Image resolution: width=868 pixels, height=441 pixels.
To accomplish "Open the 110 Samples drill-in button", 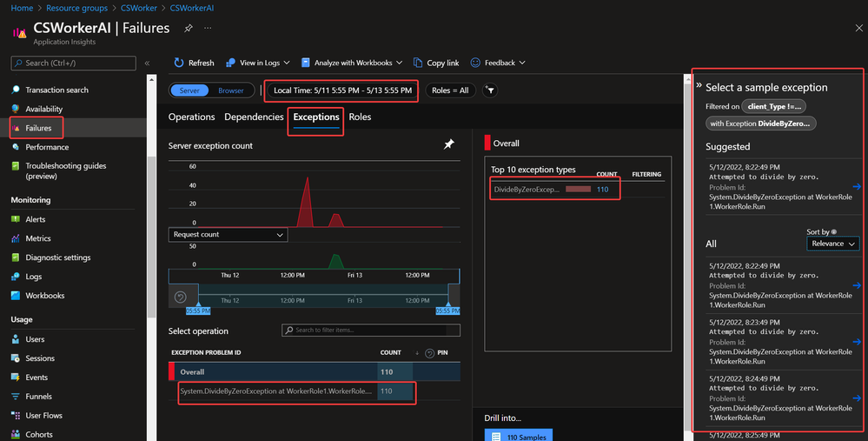I will pyautogui.click(x=519, y=437).
